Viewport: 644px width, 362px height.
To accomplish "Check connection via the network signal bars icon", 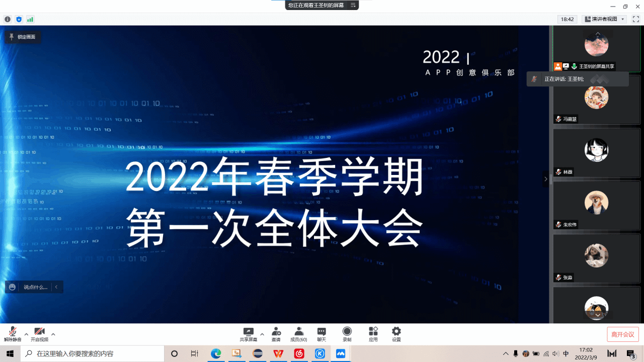I will click(x=32, y=19).
